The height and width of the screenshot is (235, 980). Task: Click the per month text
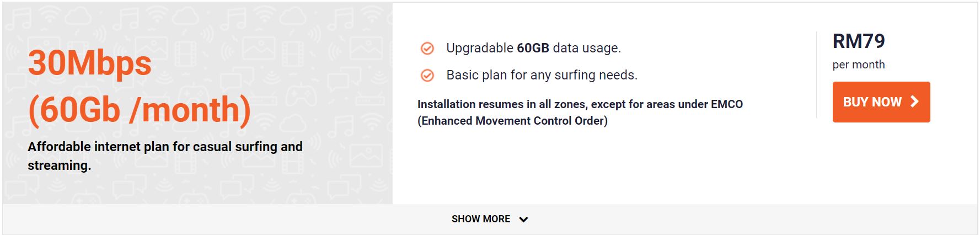(x=858, y=65)
